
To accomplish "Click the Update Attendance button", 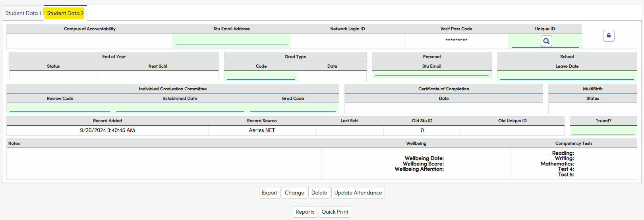I will pos(358,193).
